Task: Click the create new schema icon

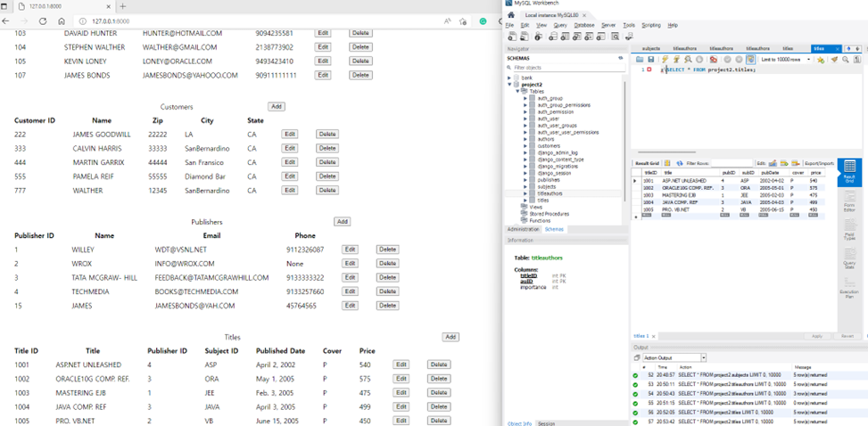Action: pyautogui.click(x=553, y=37)
